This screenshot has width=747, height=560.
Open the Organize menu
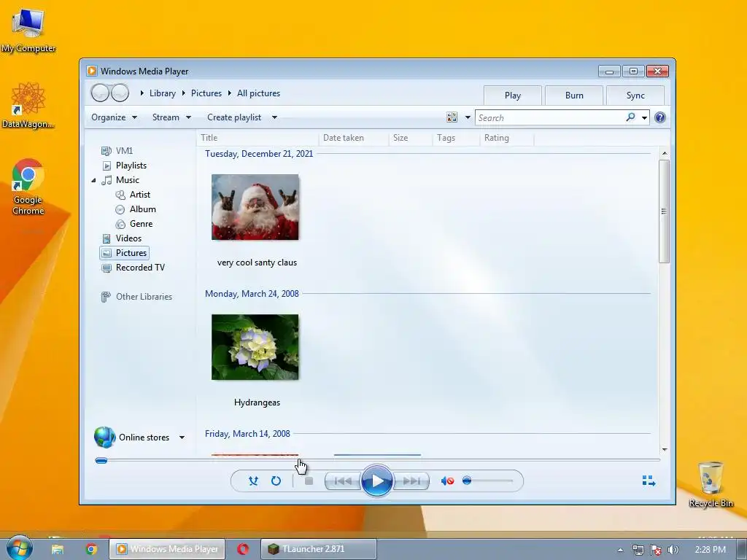(114, 117)
